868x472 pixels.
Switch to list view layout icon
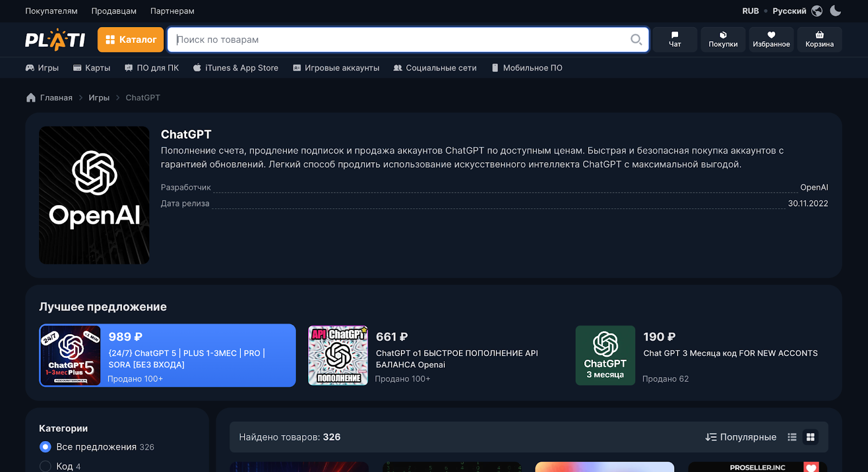tap(792, 437)
